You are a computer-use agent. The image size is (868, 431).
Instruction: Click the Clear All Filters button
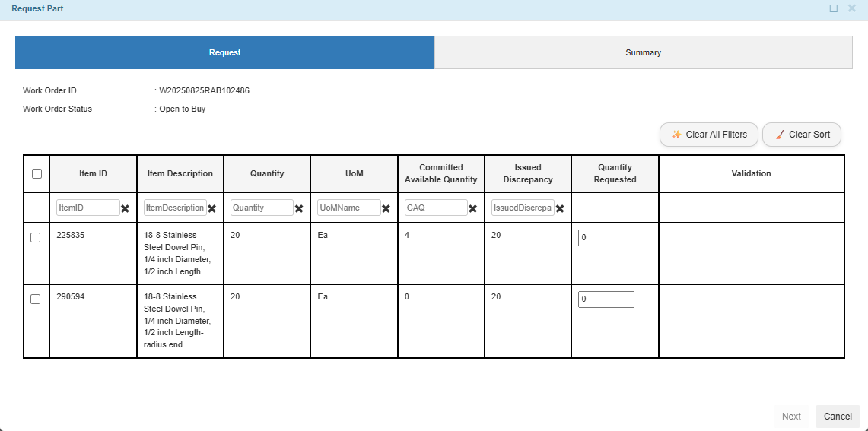coord(708,135)
